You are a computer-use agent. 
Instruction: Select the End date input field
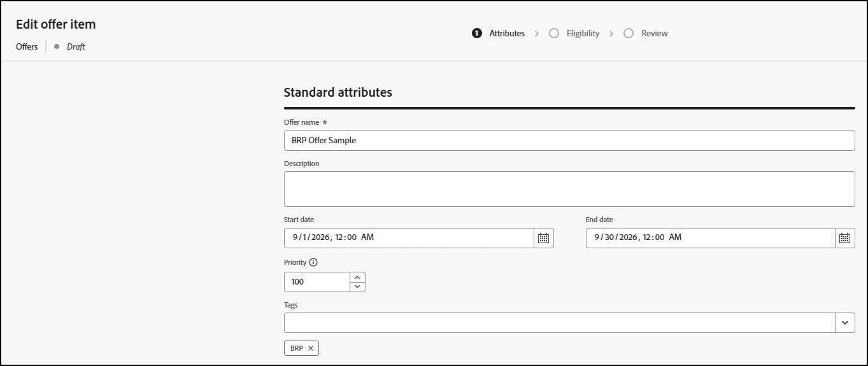pos(710,238)
